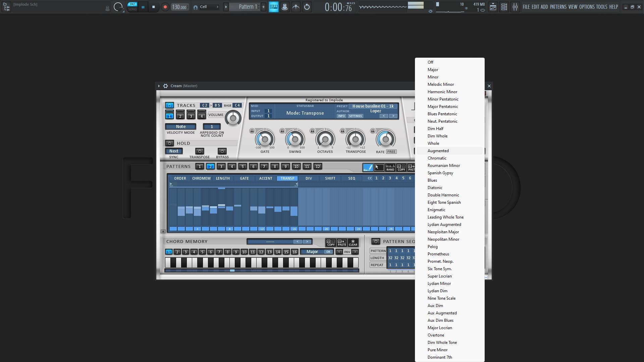Open the playlist view icon
This screenshot has height=362, width=644.
point(493,7)
